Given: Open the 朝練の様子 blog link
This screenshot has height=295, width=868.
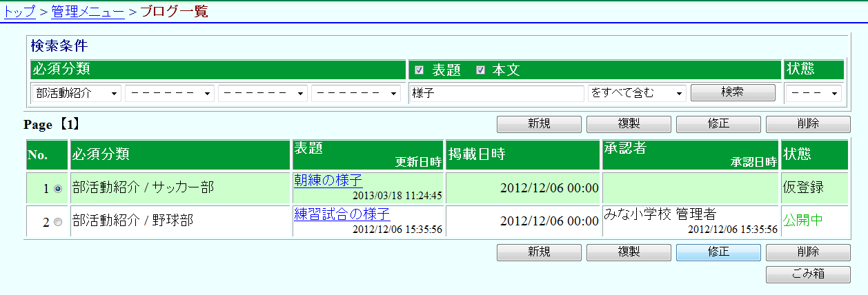Looking at the screenshot, I should click(328, 181).
